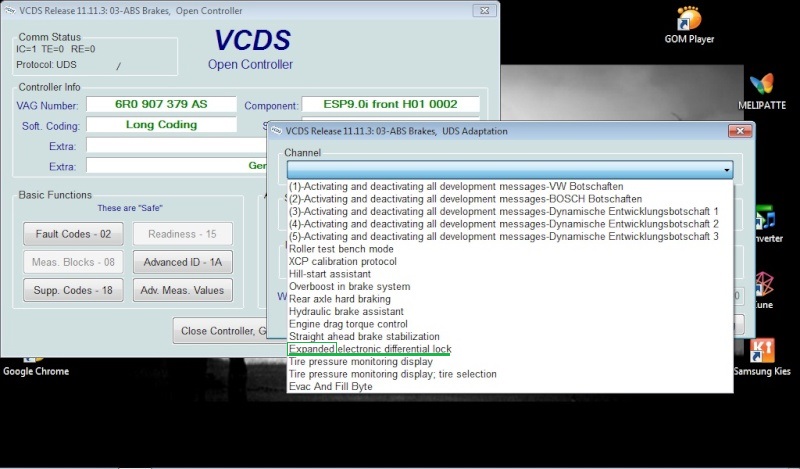
Task: Open Fault Codes - 02
Action: (x=73, y=234)
